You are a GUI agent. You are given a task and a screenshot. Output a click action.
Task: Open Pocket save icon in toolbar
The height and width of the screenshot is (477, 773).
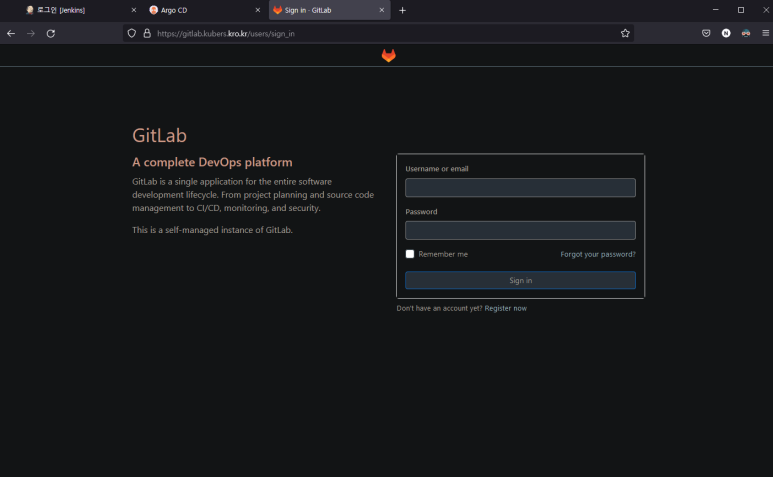point(706,33)
